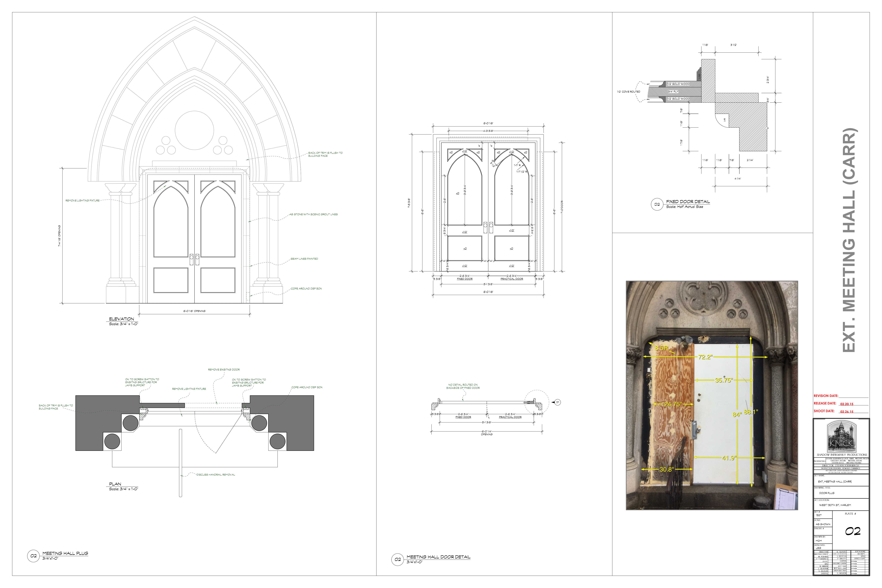
Task: Click the ELEVATION view title
Action: click(x=121, y=319)
